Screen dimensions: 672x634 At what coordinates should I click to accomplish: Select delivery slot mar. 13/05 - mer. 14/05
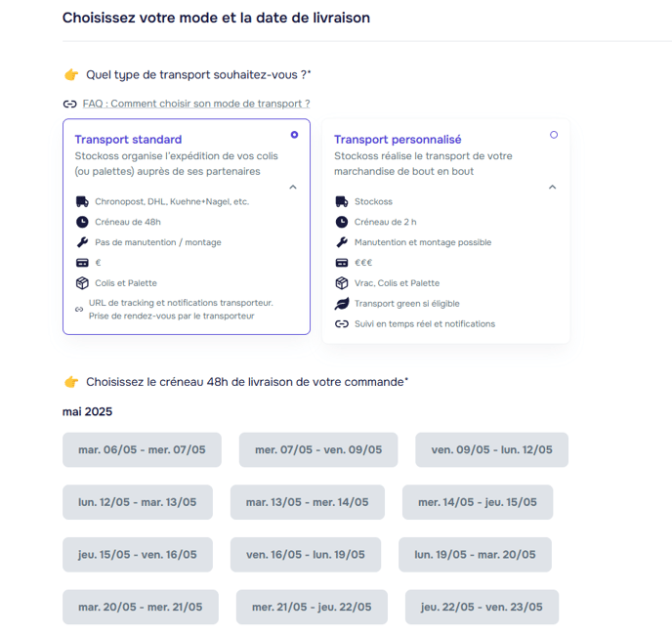point(307,502)
